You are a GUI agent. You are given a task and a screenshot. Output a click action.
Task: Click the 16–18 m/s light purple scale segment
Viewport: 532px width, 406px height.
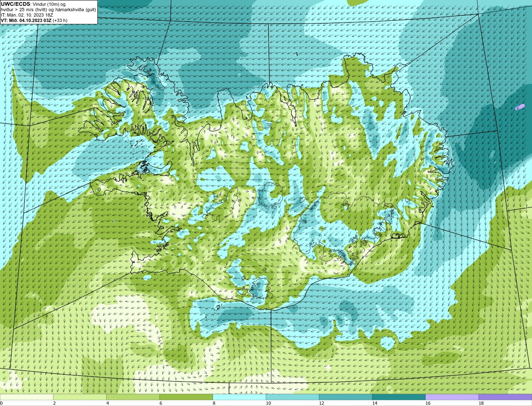coord(452,397)
